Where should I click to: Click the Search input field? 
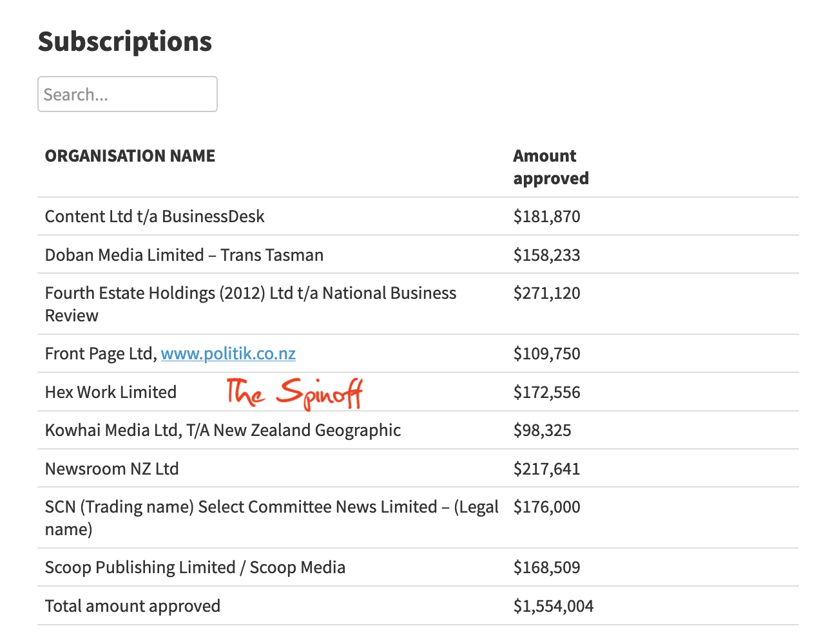coord(128,94)
